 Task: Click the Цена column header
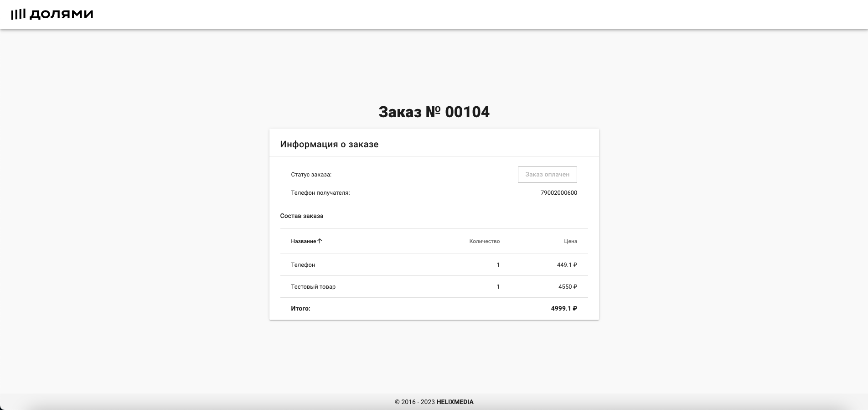[570, 241]
